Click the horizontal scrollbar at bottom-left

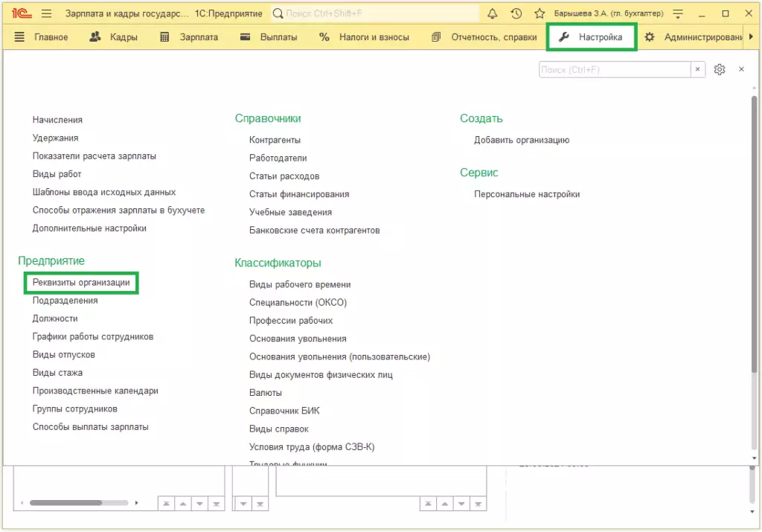[x=79, y=503]
